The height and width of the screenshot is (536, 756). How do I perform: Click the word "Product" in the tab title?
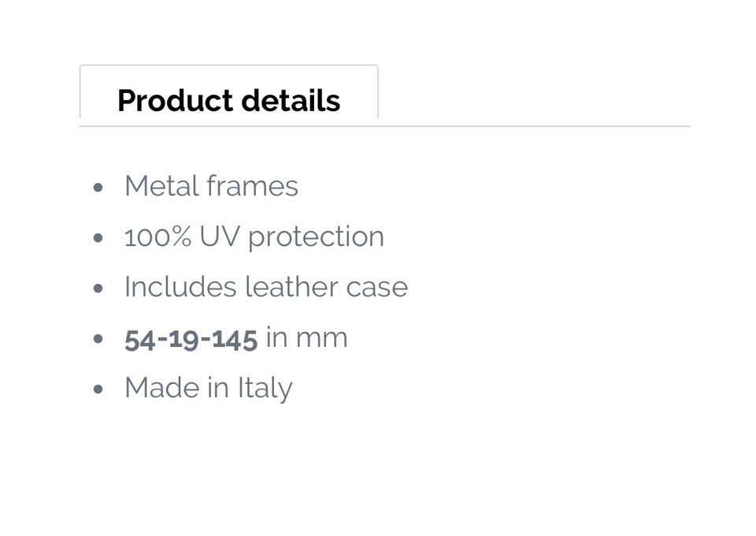[x=175, y=100]
